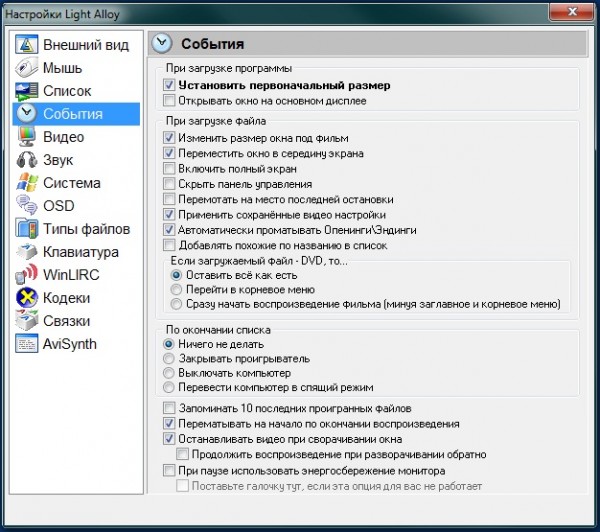Click the Видео monitor icon
600x532 pixels.
pos(26,137)
